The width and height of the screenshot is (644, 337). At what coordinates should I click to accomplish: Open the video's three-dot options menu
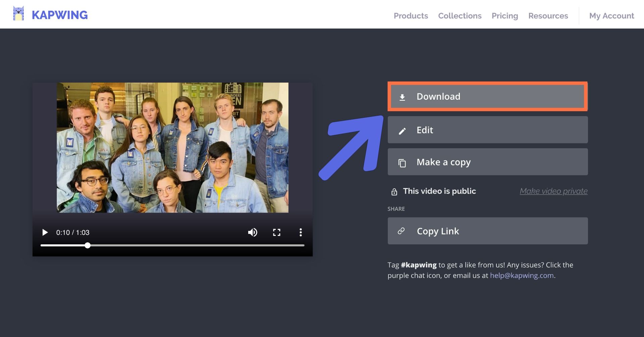tap(301, 232)
